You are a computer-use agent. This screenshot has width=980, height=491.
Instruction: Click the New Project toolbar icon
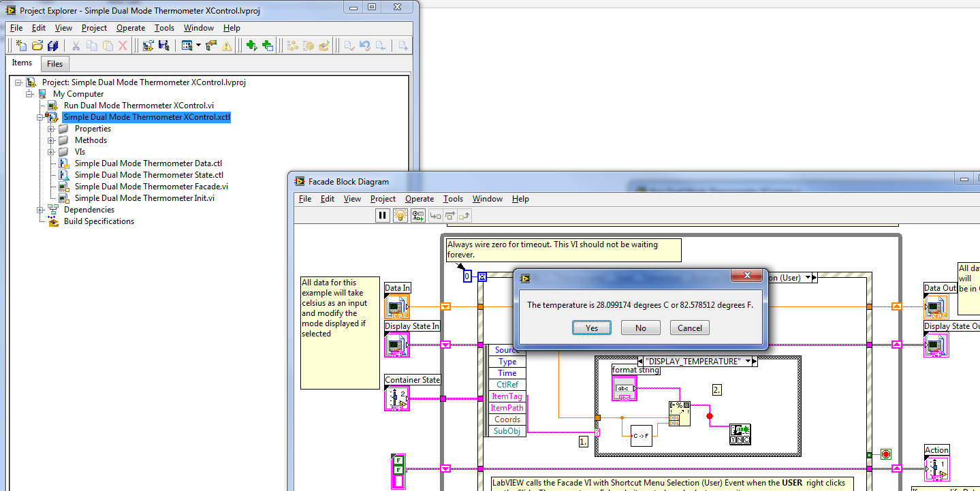(x=21, y=46)
